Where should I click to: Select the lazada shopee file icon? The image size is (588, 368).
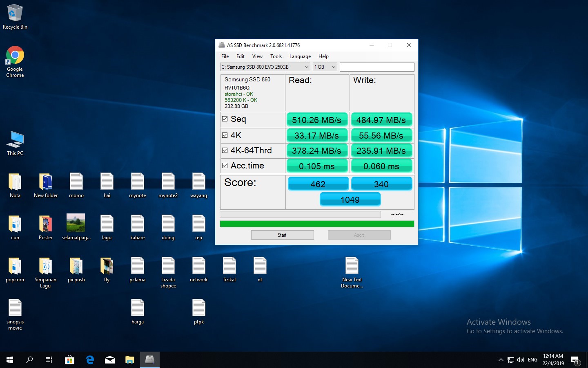click(x=168, y=273)
